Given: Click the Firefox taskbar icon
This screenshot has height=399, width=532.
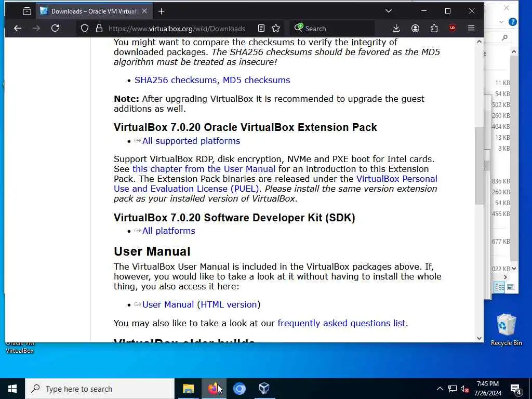Looking at the screenshot, I should click(x=214, y=389).
